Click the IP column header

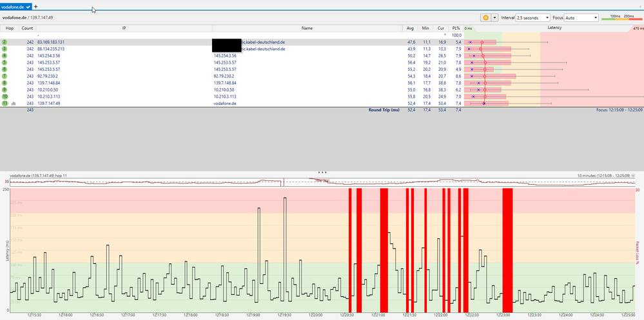pos(124,28)
